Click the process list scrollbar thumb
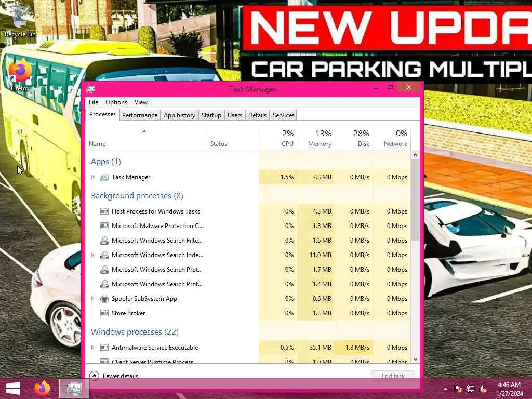This screenshot has height=399, width=532. coord(415,200)
